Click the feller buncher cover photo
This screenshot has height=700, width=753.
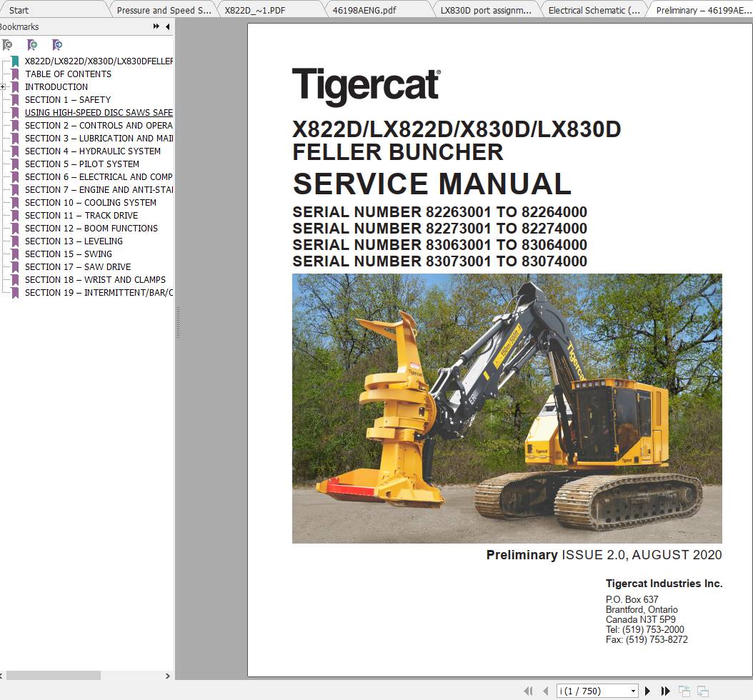tap(507, 407)
